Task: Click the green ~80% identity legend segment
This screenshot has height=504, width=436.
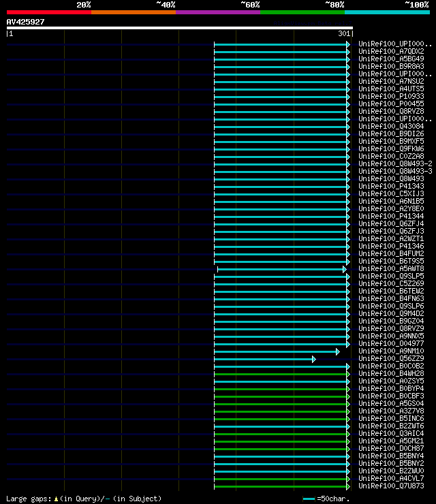Action: (302, 12)
